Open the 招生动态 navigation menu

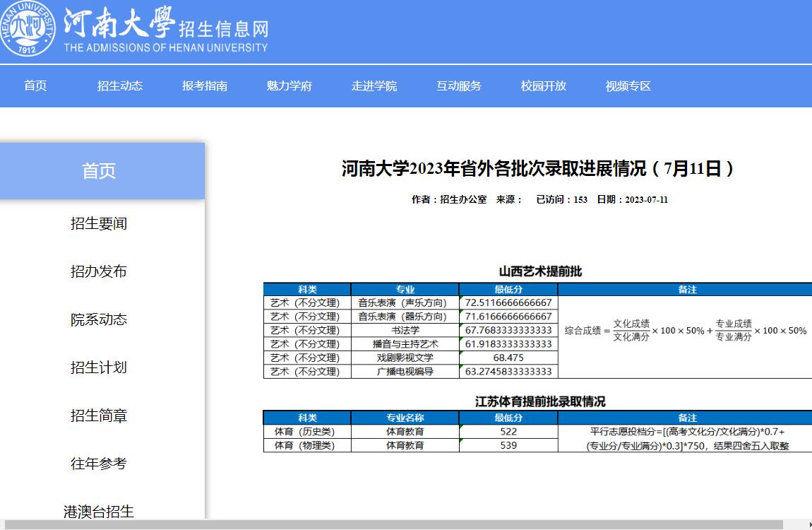119,86
